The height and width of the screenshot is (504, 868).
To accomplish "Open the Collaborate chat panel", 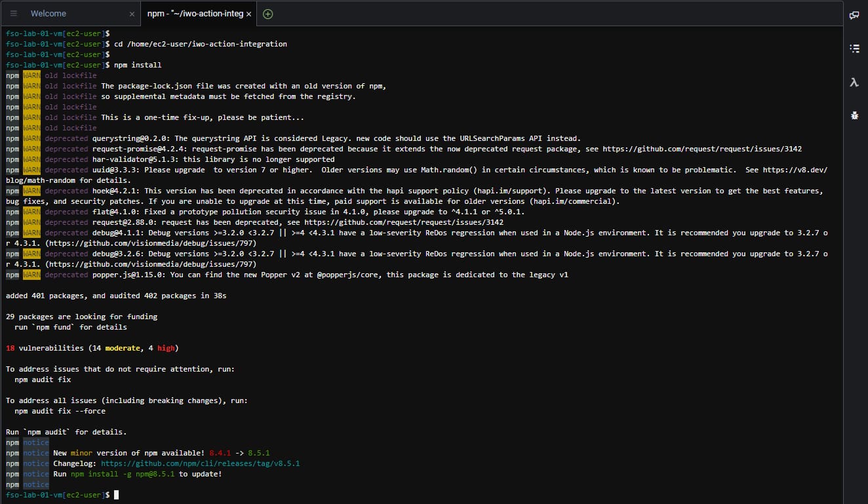I will (x=854, y=15).
